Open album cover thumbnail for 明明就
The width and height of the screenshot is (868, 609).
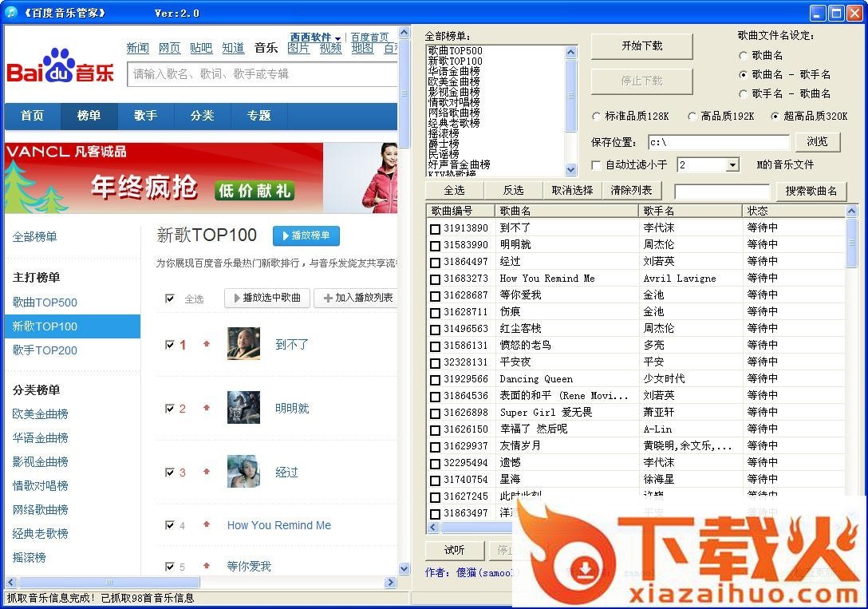[243, 408]
